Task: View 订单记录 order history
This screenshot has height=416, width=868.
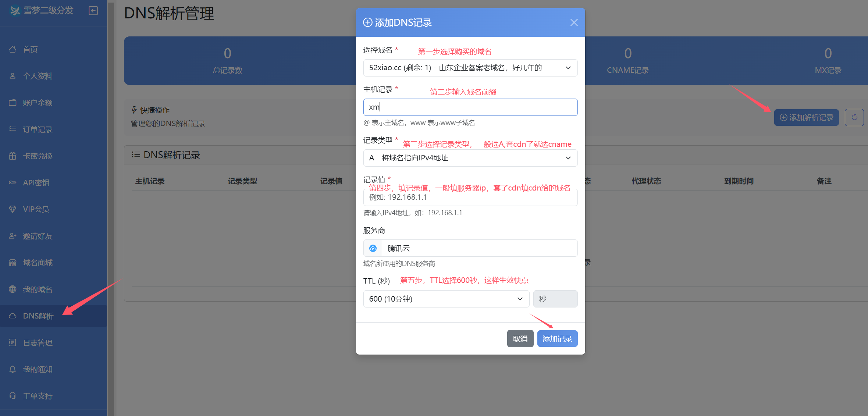Action: tap(37, 129)
